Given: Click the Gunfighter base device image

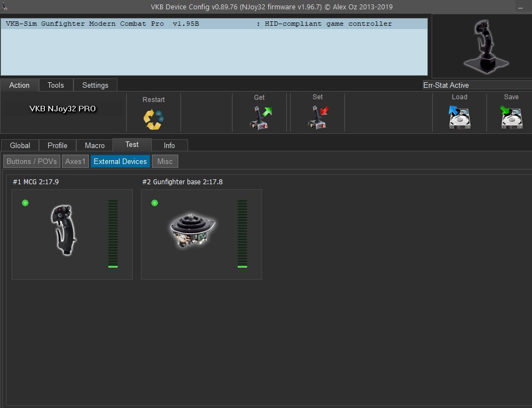Looking at the screenshot, I should point(192,230).
